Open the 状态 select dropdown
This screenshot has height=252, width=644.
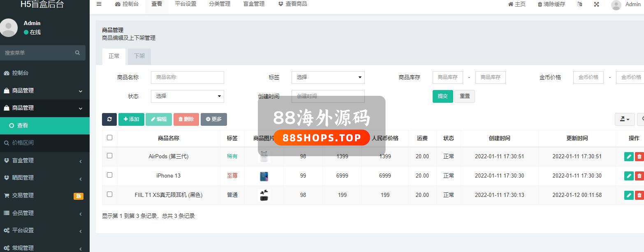(187, 96)
